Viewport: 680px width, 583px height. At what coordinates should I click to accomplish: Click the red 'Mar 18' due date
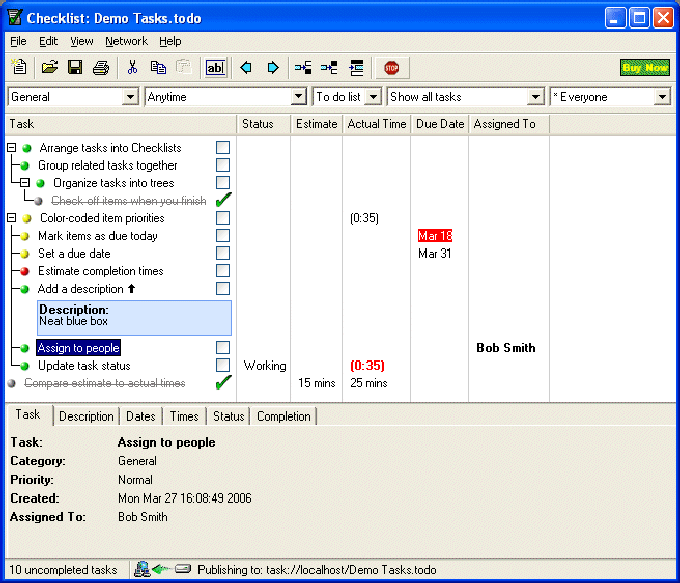(x=435, y=236)
